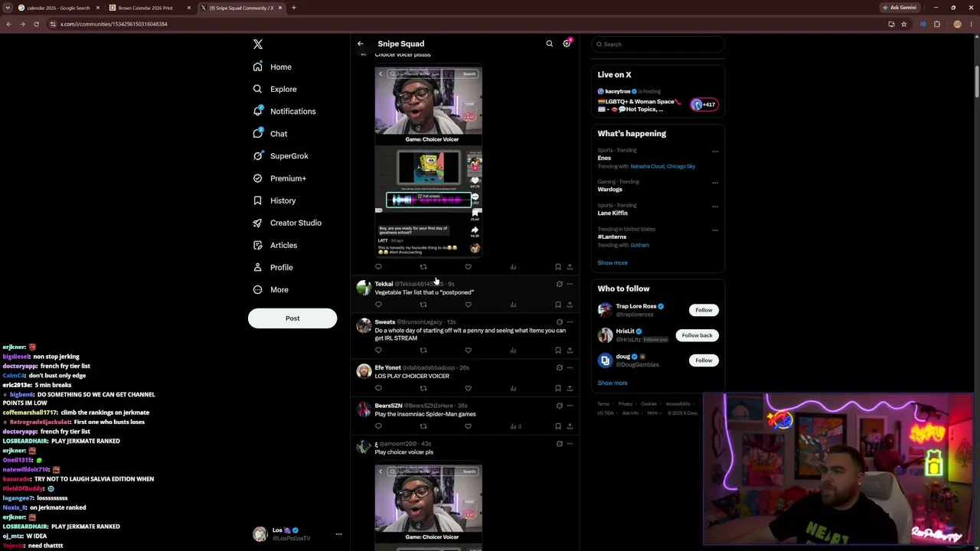Bookmark Sweats' penny IRL stream post

click(558, 350)
